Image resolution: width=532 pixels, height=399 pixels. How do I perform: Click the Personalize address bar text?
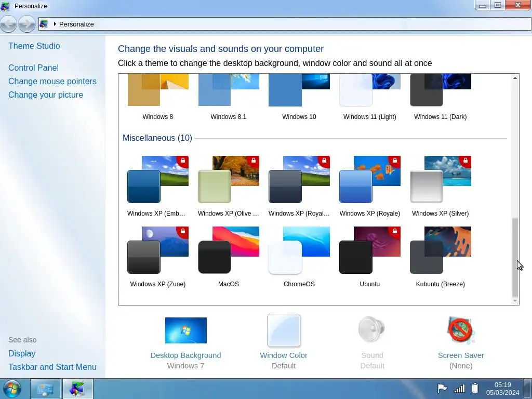pos(76,24)
